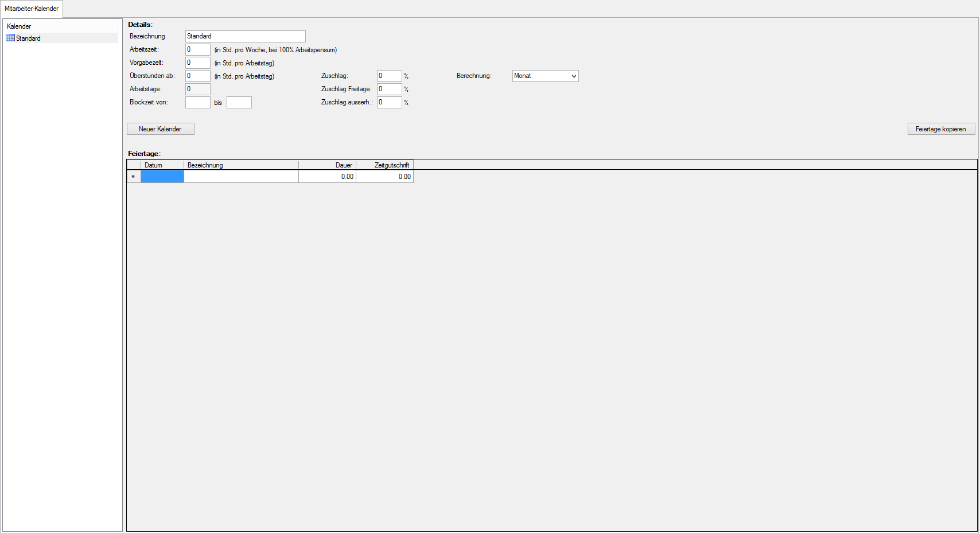Focus the Arbeitszeit input field
Viewport: 980px width, 534px height.
click(x=197, y=49)
